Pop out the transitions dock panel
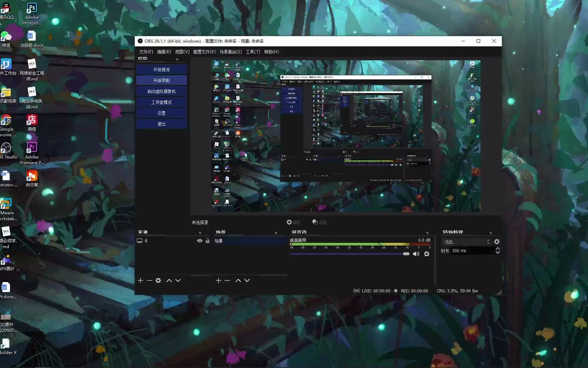The image size is (588, 368). (491, 233)
